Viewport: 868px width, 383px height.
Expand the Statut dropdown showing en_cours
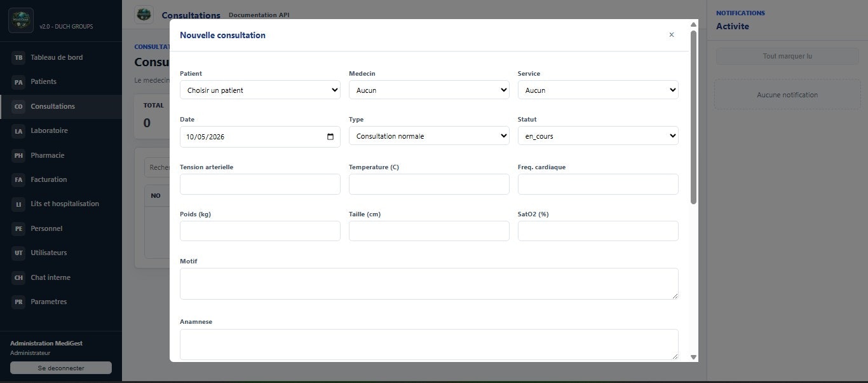[x=598, y=136]
